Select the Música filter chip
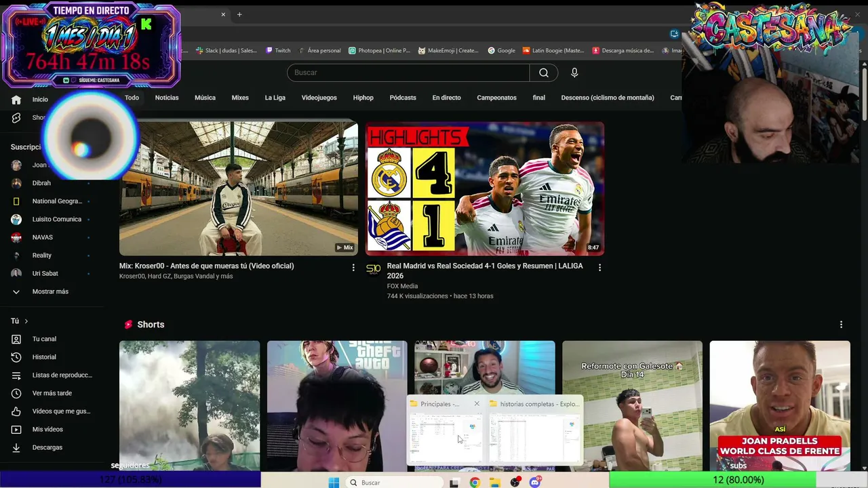 [x=205, y=98]
